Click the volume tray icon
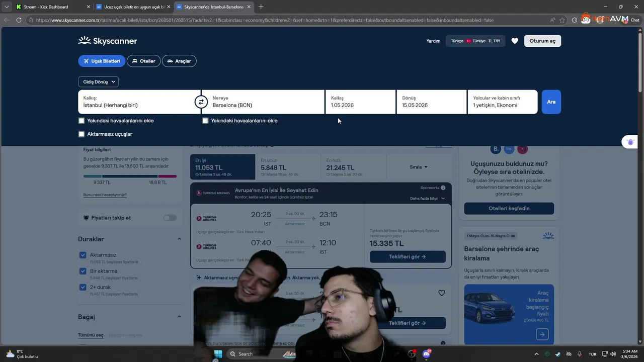 coord(613,354)
